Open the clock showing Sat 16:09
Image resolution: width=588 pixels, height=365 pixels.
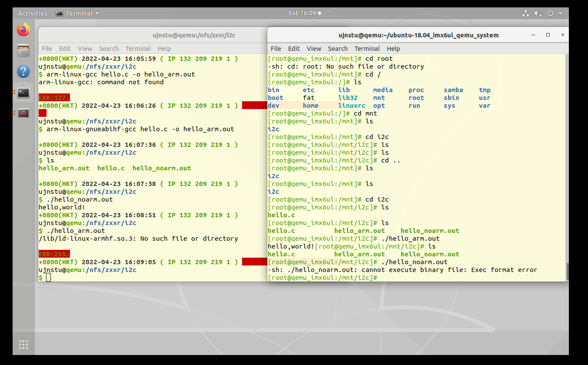[305, 13]
